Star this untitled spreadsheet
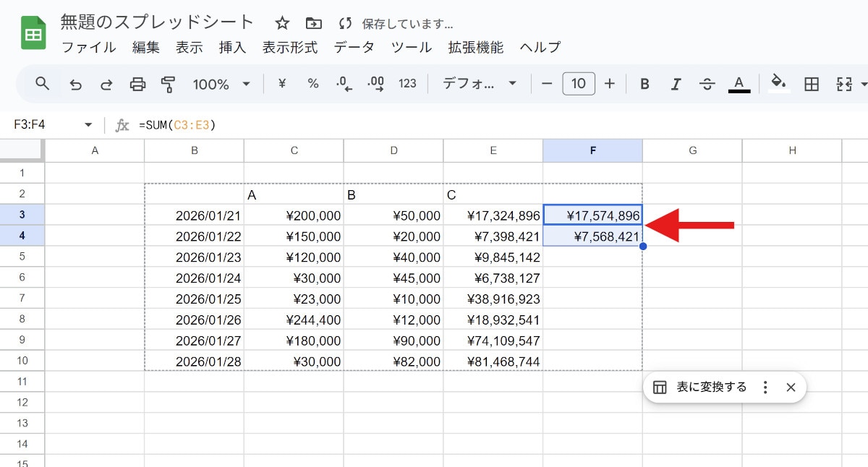 [x=282, y=23]
